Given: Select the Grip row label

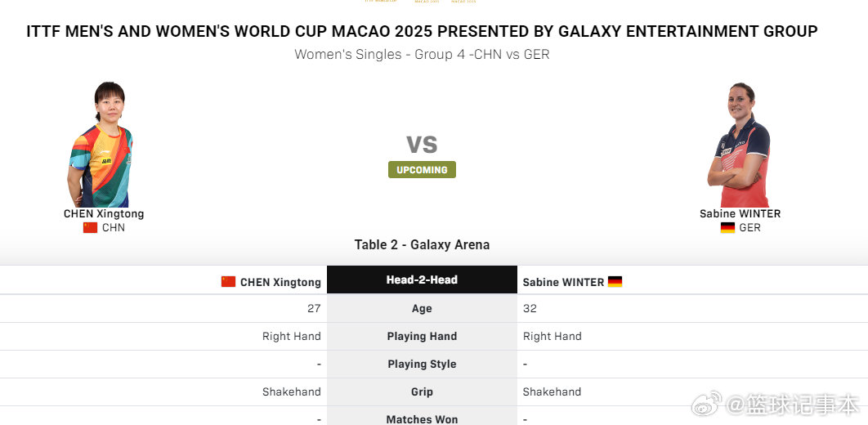Looking at the screenshot, I should tap(422, 392).
